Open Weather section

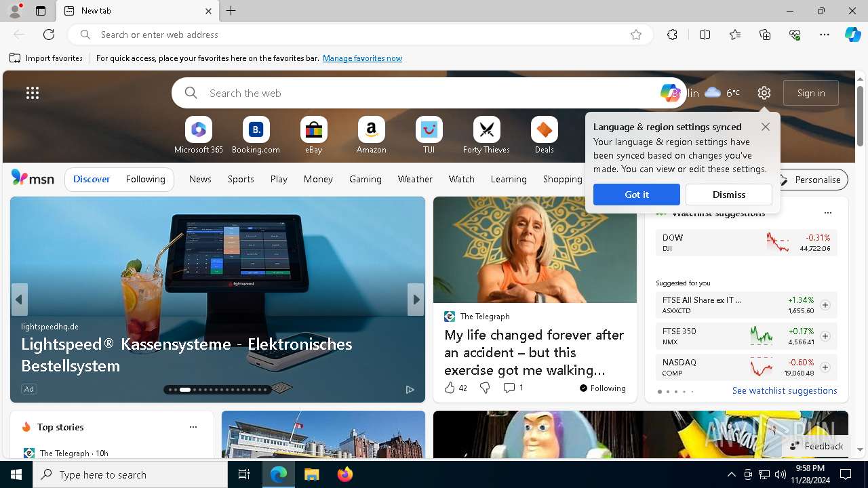click(x=415, y=179)
